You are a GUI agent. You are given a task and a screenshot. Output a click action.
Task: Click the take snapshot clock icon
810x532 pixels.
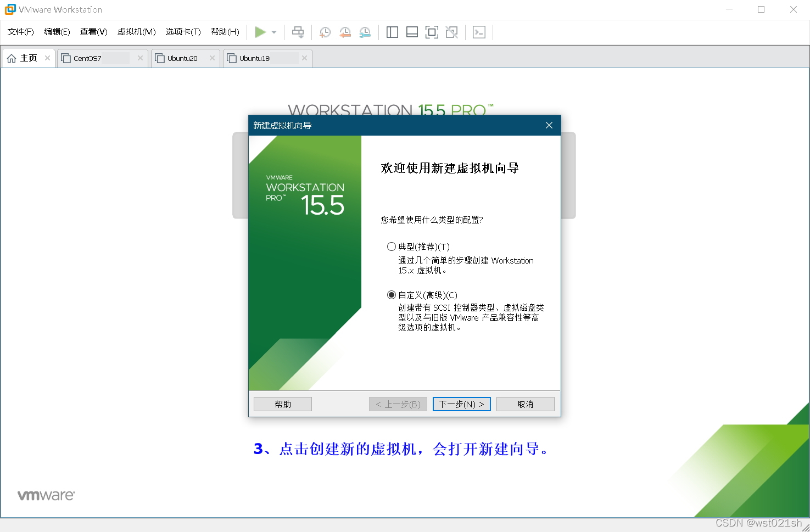(x=325, y=32)
